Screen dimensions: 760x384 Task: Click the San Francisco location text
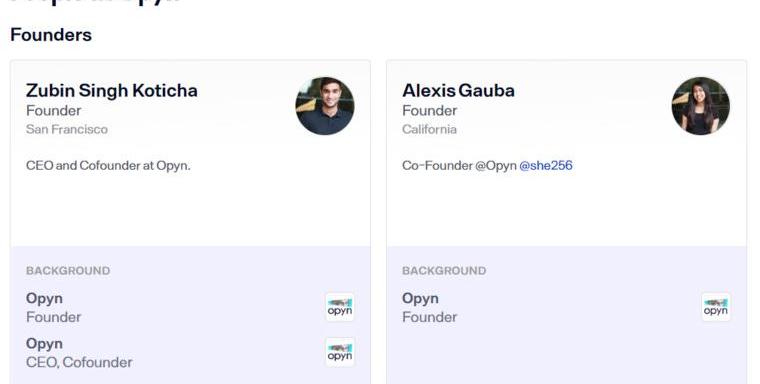(67, 129)
